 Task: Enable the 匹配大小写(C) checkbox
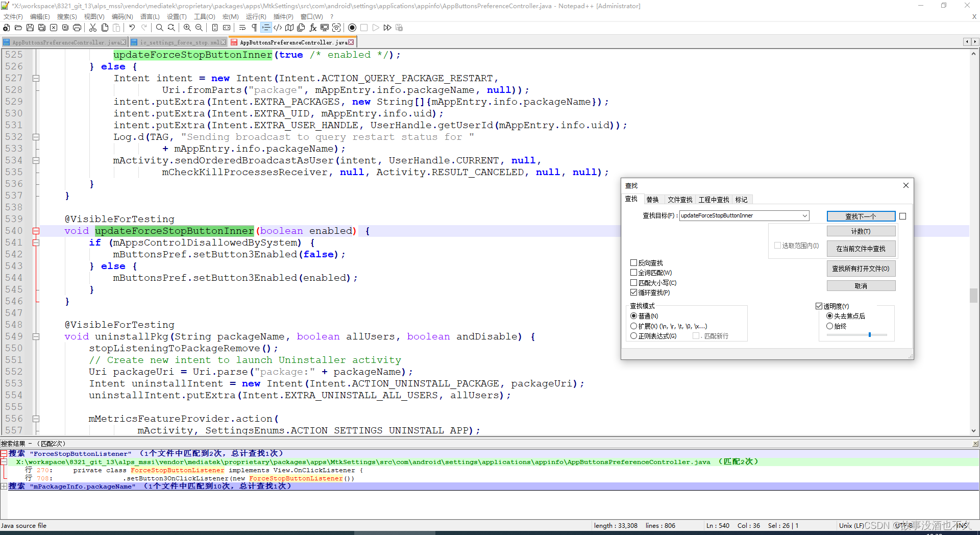tap(633, 283)
